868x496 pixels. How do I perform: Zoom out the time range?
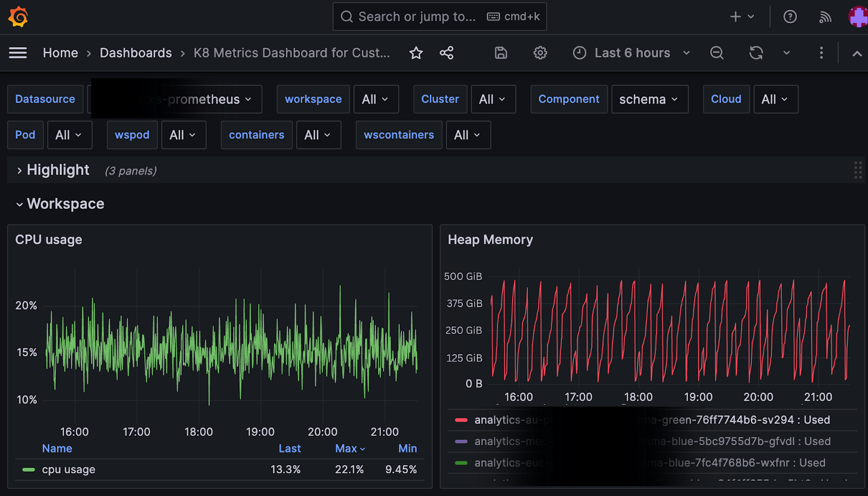(x=717, y=53)
